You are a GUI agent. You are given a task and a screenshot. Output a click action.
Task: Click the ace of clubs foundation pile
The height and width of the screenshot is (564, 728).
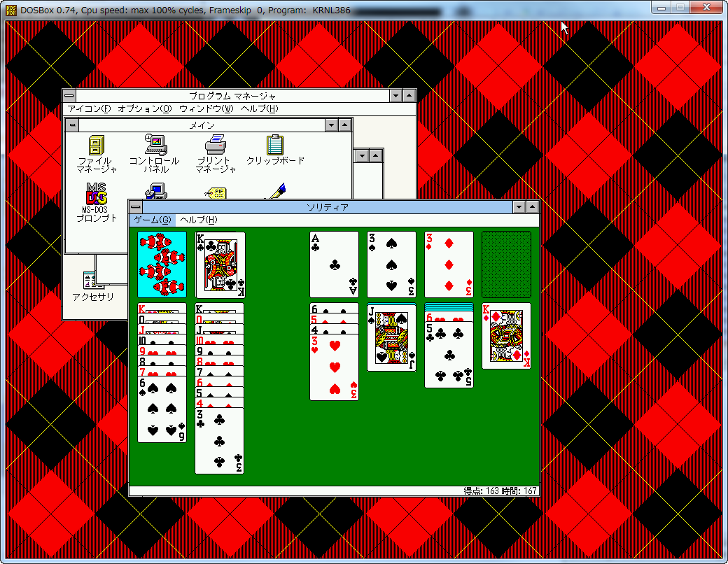335,265
